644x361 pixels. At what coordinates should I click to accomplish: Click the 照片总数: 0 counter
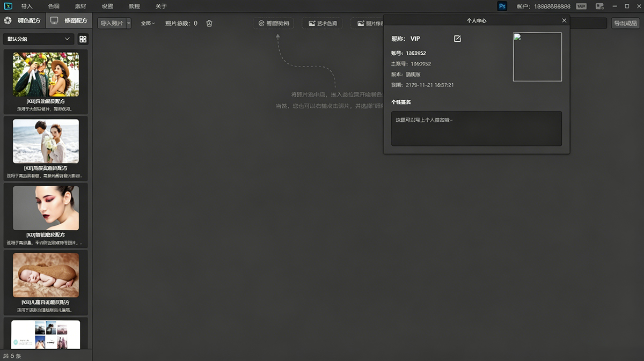pos(181,24)
